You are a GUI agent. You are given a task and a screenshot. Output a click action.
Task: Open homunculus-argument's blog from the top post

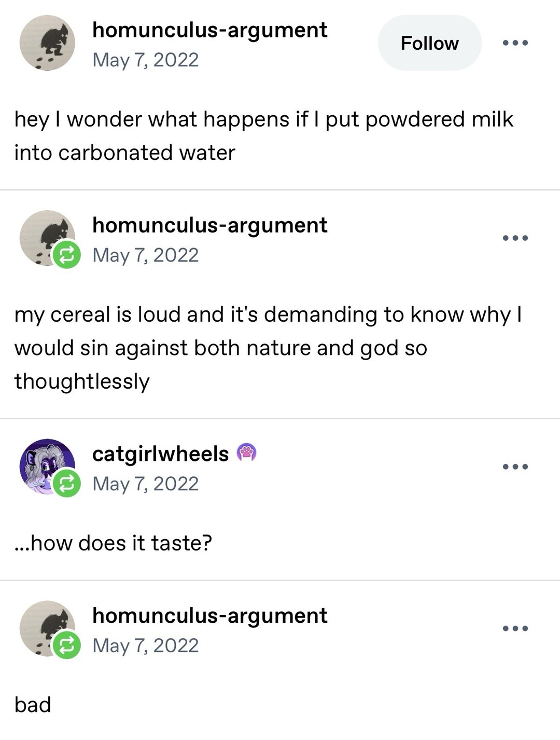tap(209, 30)
